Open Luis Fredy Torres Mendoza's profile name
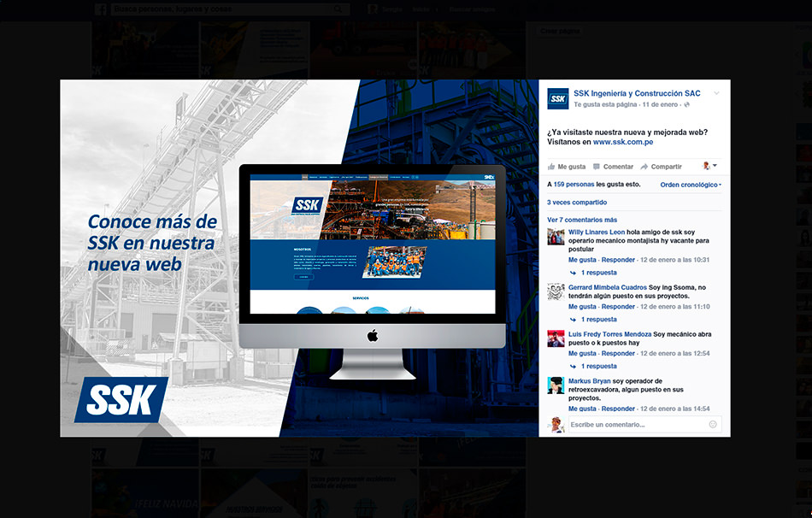 point(610,334)
